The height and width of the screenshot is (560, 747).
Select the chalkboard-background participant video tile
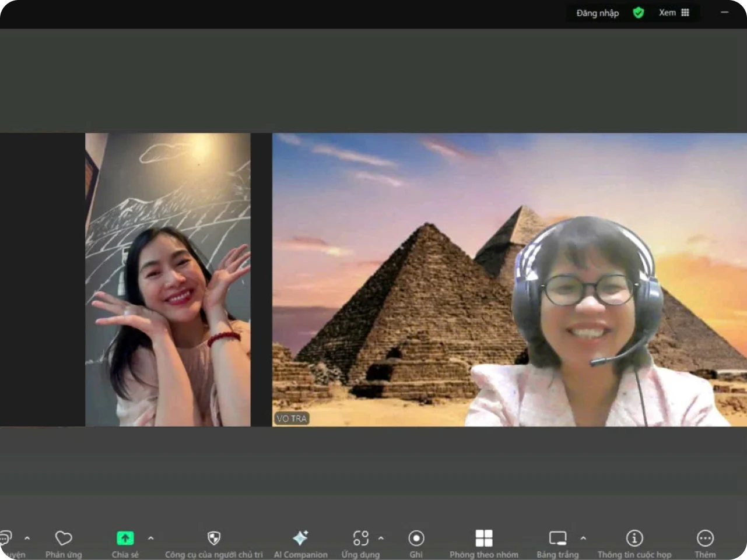pyautogui.click(x=168, y=280)
